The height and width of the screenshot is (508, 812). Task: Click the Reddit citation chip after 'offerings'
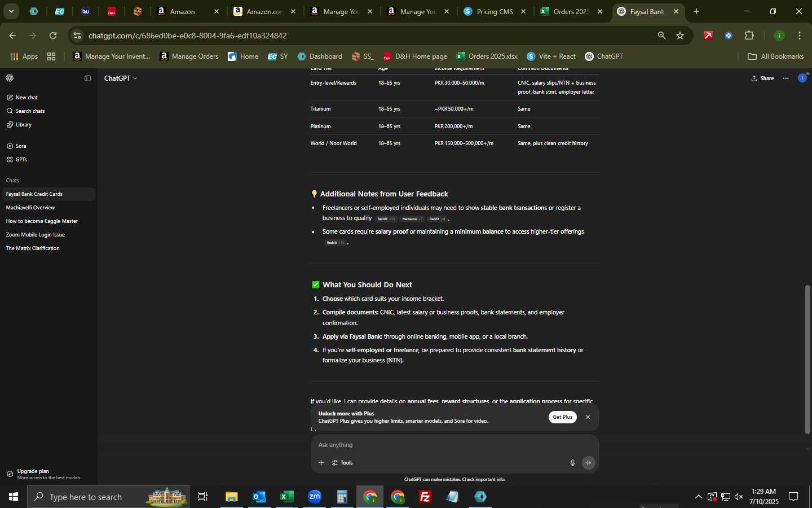pyautogui.click(x=335, y=243)
